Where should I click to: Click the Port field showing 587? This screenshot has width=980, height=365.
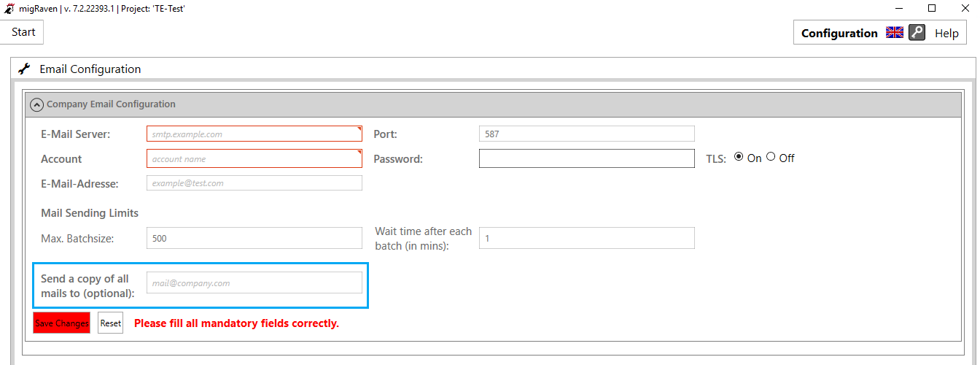pos(587,134)
